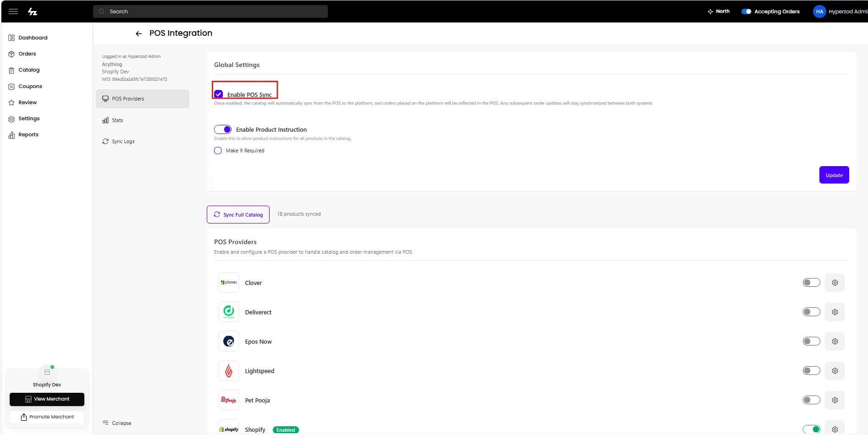Viewport: 868px width, 435px height.
Task: Open Deliverect provider settings gear
Action: coord(835,312)
